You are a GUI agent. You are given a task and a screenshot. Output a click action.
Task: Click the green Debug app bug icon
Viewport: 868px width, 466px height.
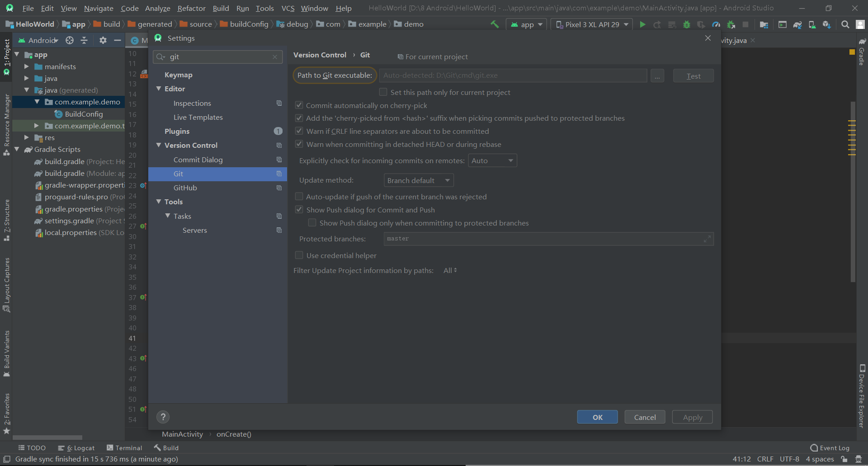[x=687, y=24]
